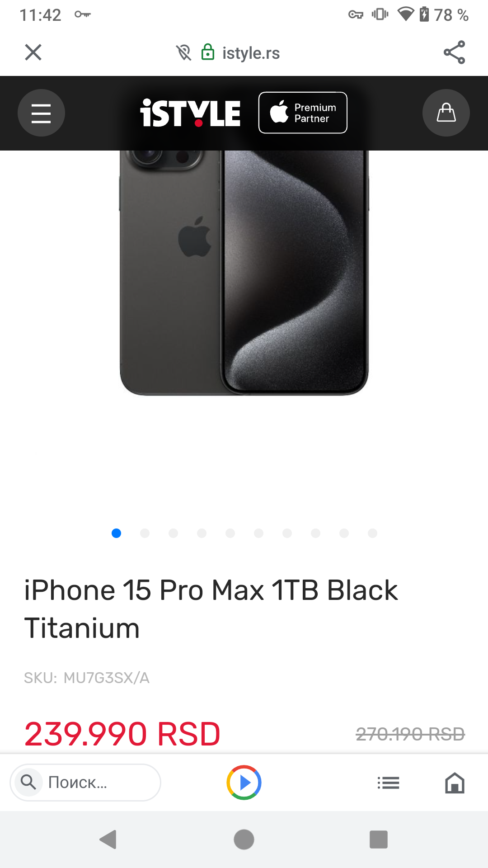The width and height of the screenshot is (488, 868).
Task: Tap the istyle.rs URL text
Action: pos(251,53)
